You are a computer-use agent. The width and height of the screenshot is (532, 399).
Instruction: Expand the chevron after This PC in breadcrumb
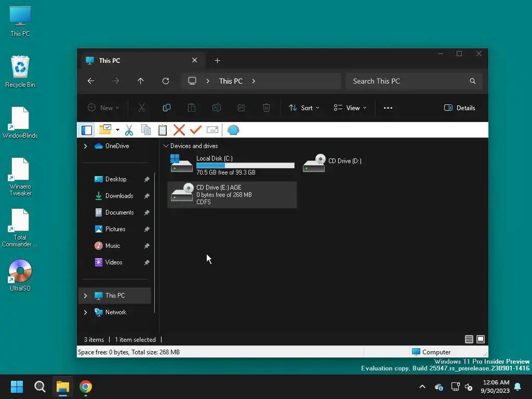(x=254, y=81)
